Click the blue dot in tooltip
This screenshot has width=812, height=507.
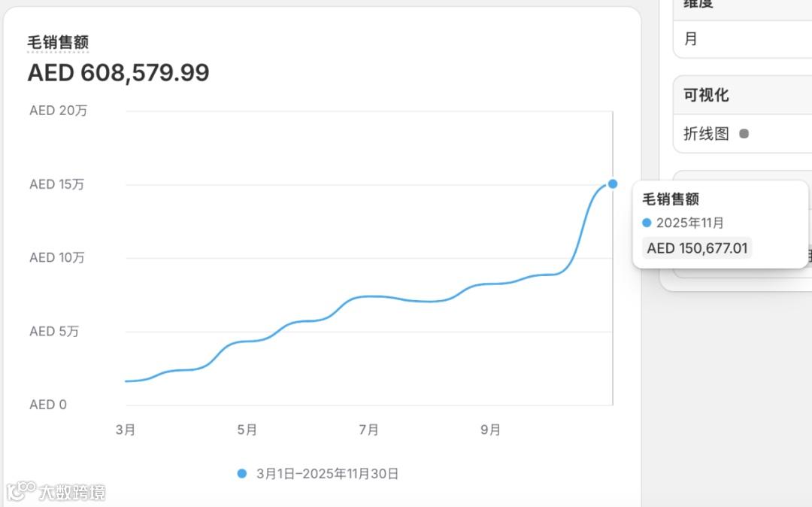pyautogui.click(x=647, y=223)
